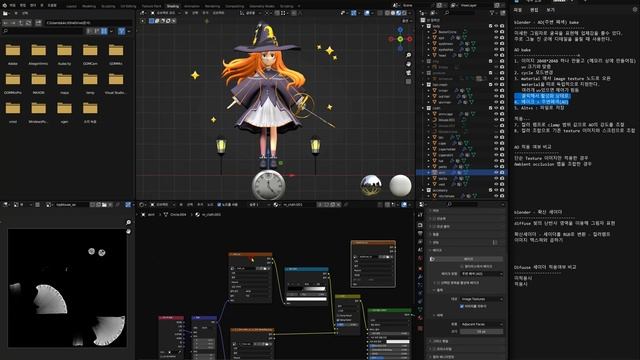
Task: Open Texture properties tab icon
Action: point(420,329)
